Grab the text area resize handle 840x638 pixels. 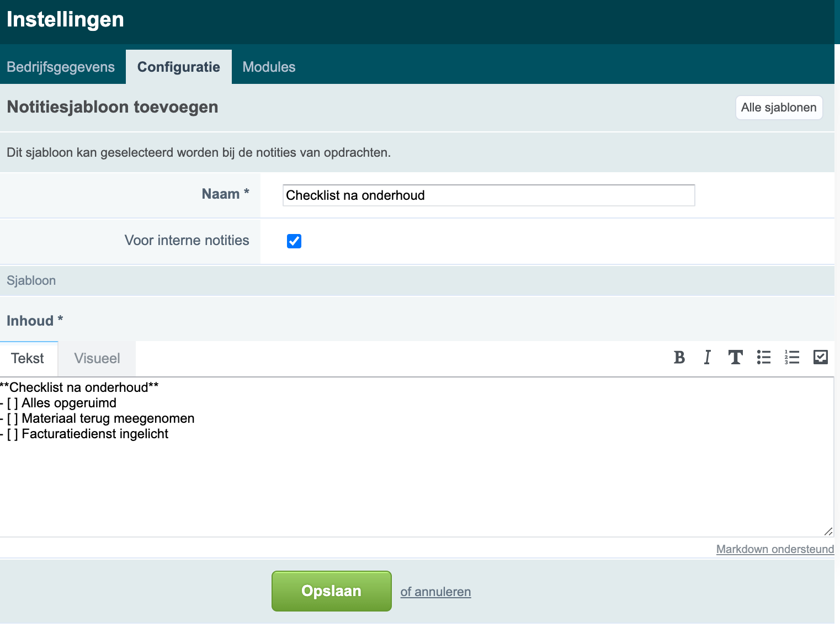click(x=828, y=531)
